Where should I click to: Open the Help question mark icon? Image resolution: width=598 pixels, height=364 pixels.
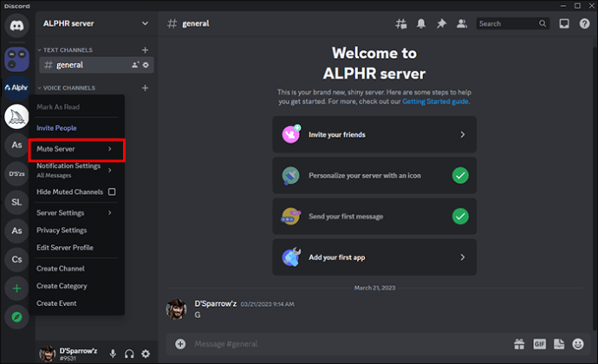[x=584, y=23]
